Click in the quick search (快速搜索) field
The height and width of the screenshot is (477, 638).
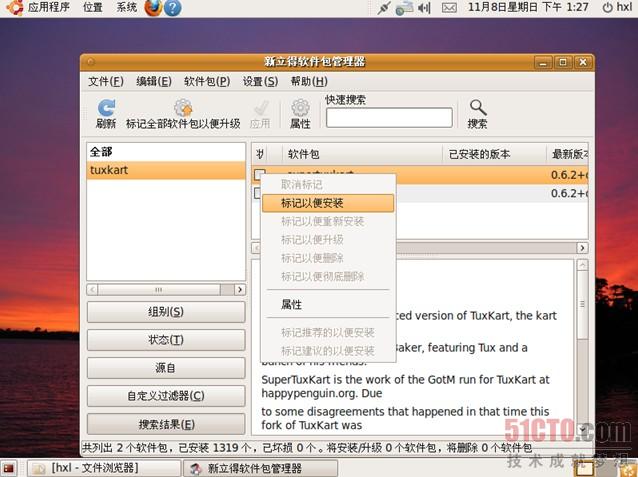[x=389, y=118]
